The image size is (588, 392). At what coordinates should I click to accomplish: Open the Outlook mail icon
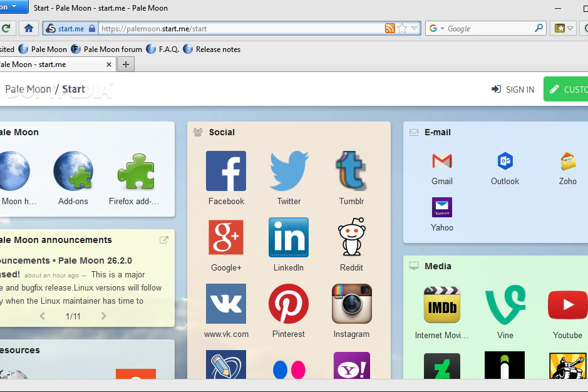pyautogui.click(x=505, y=161)
